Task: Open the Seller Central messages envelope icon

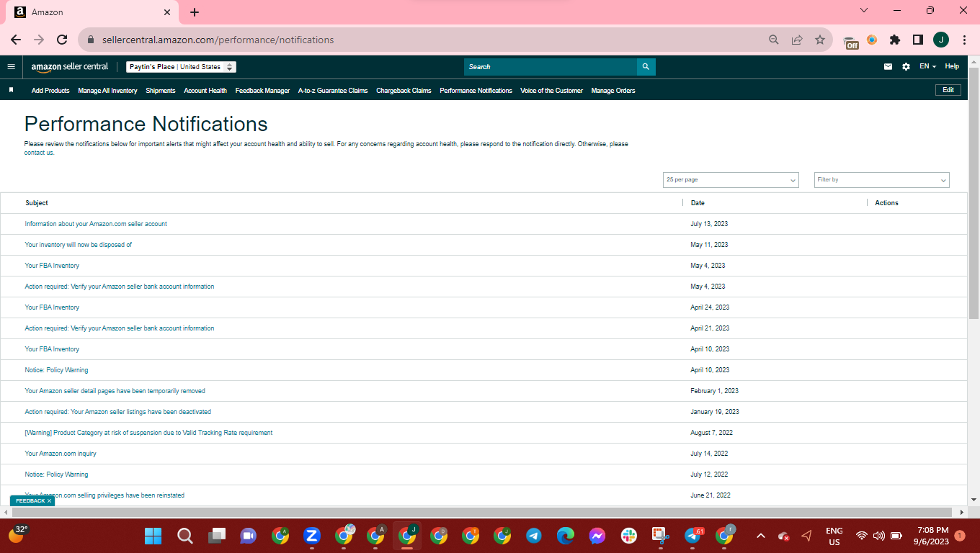Action: 888,67
